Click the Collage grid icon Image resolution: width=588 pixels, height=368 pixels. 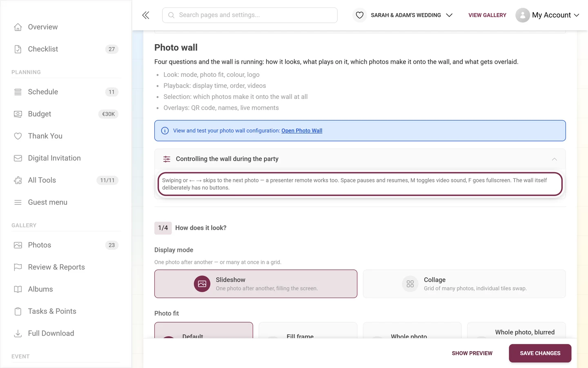[x=410, y=284]
